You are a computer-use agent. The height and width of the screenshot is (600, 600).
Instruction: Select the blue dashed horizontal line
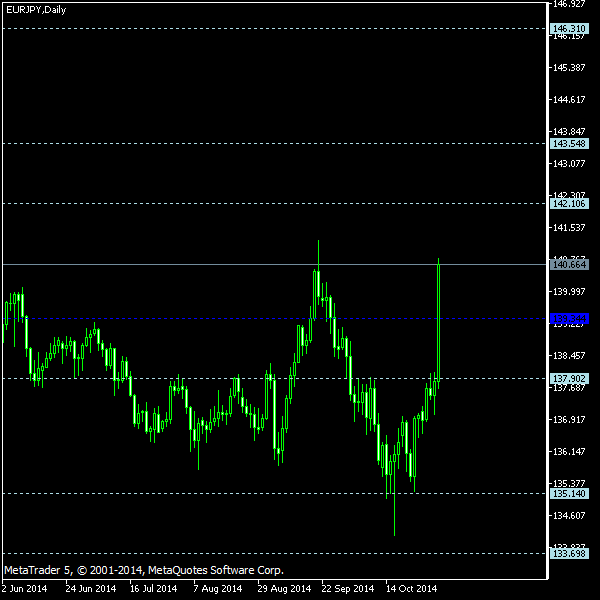pyautogui.click(x=274, y=318)
